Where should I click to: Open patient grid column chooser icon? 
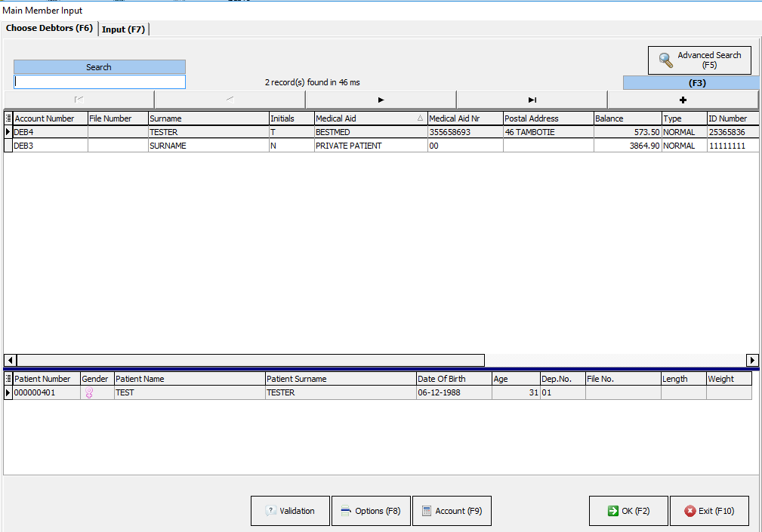click(8, 379)
